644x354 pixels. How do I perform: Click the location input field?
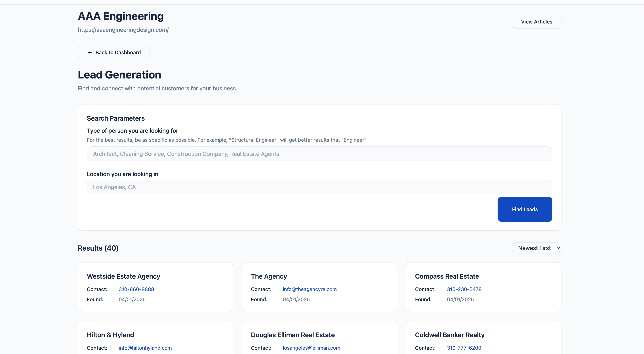pos(319,187)
